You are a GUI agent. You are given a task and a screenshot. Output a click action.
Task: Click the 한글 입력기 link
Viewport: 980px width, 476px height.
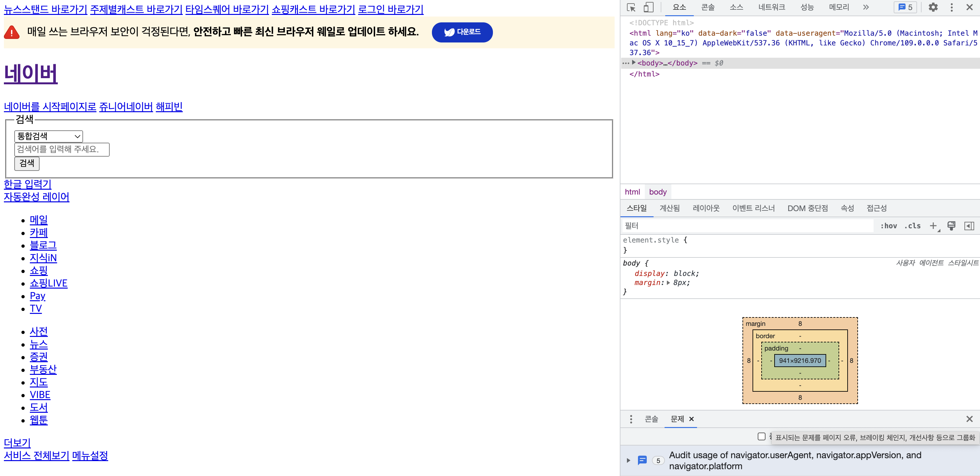coord(27,184)
